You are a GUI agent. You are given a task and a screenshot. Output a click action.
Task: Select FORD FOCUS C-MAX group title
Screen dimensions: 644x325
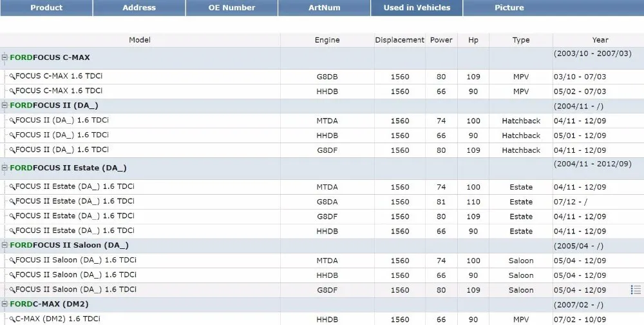pos(50,57)
